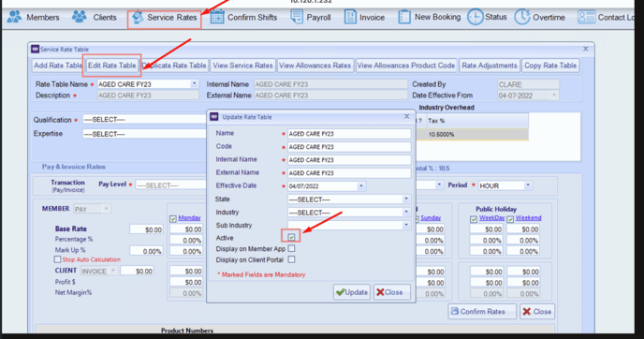
Task: Click red X icon beside Confirm Rates
Action: (527, 312)
